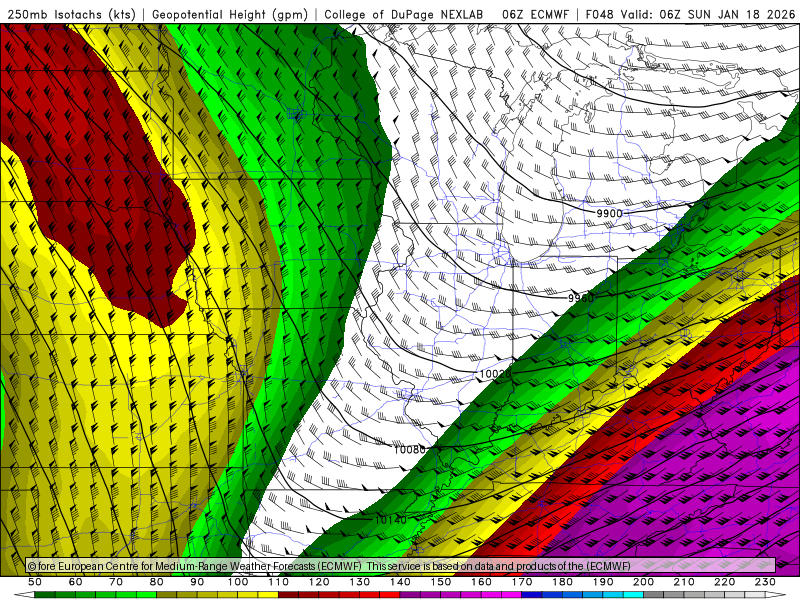This screenshot has height=600, width=800.
Task: Click the 50 value on the color scale
Action: click(35, 582)
